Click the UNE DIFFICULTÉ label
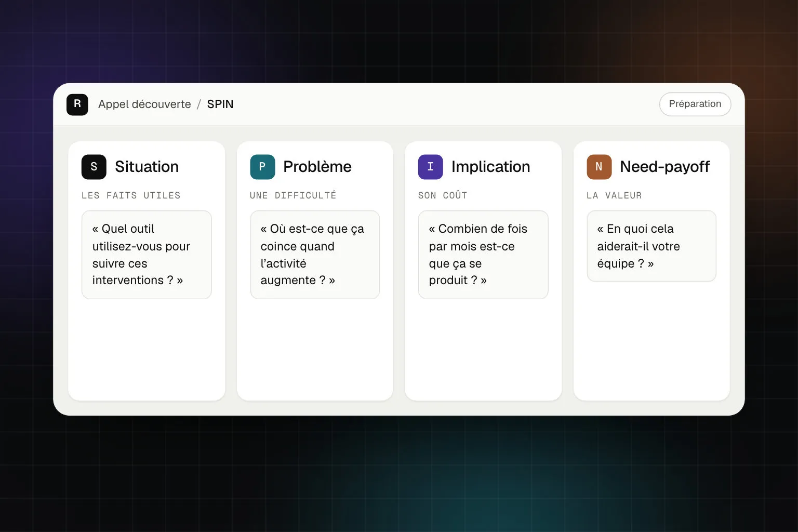798x532 pixels. 293,195
